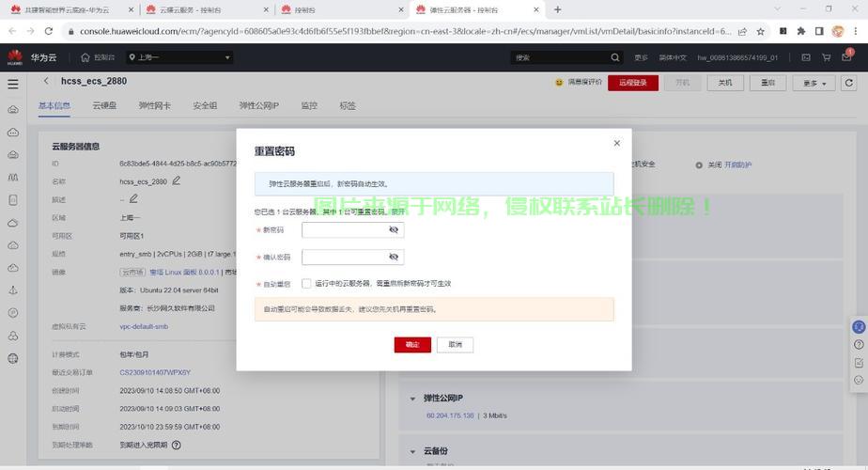
Task: Click the restart button in header
Action: (767, 83)
